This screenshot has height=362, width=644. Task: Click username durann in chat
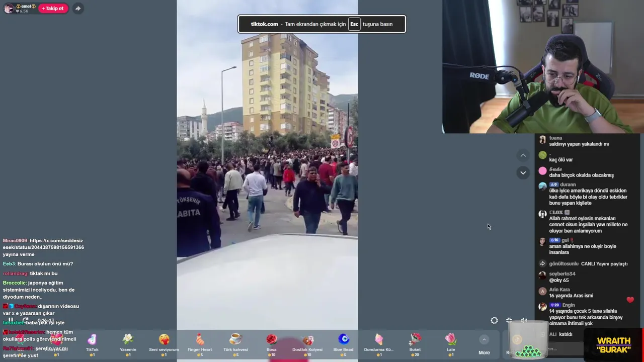click(x=568, y=185)
